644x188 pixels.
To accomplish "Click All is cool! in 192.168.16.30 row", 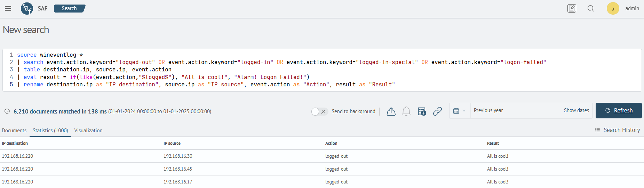I will [498, 156].
